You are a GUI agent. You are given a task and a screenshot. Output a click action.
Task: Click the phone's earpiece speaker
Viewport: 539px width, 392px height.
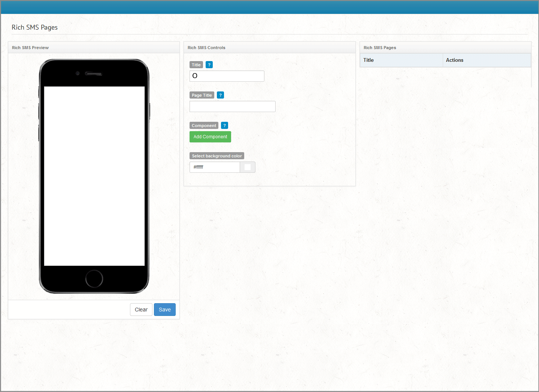point(94,74)
